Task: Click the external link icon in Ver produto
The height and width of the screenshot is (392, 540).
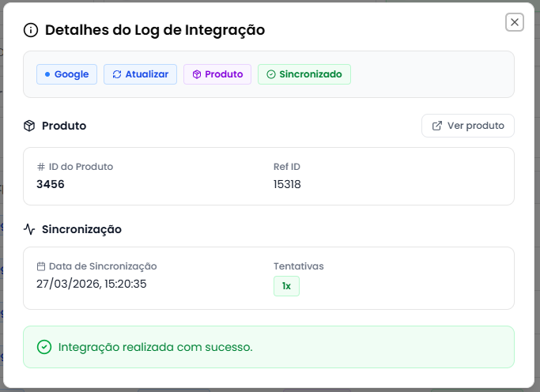Action: click(437, 126)
